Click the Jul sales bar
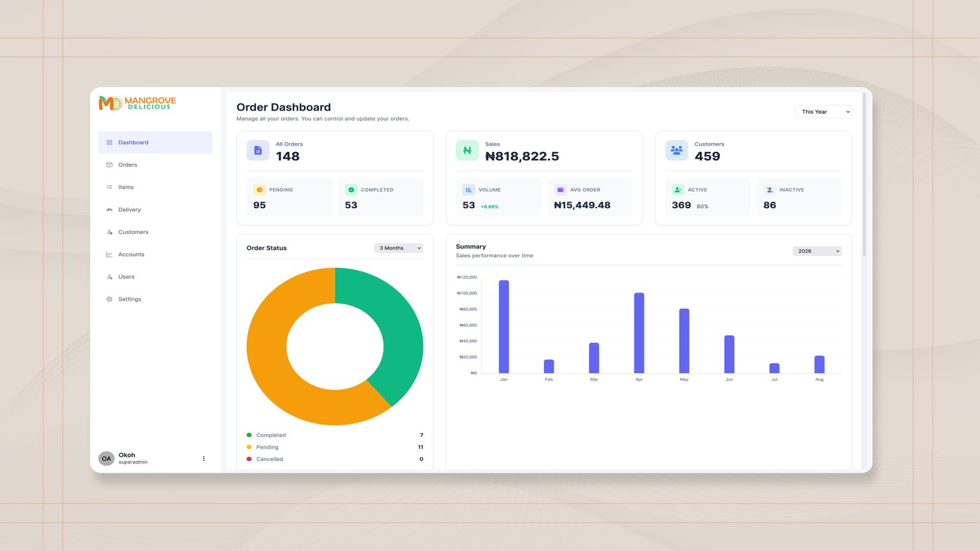Image resolution: width=980 pixels, height=551 pixels. (775, 368)
